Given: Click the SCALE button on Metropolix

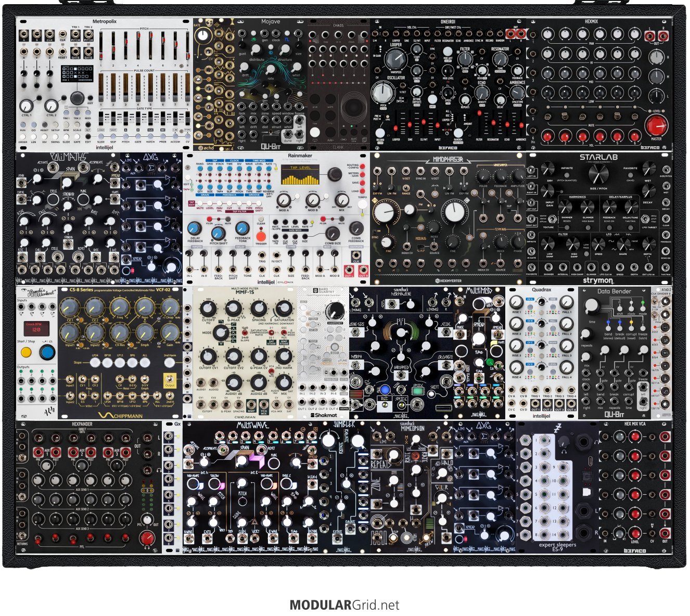Looking at the screenshot, I should tap(76, 125).
